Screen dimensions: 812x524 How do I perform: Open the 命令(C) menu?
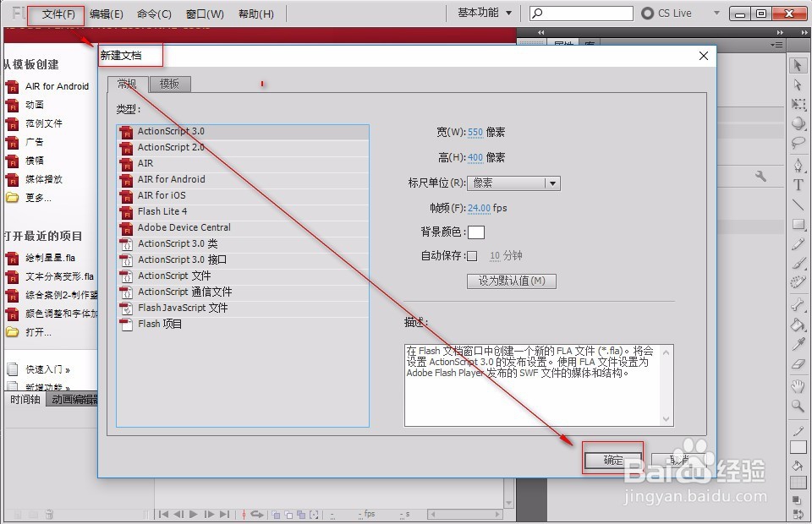[x=154, y=14]
